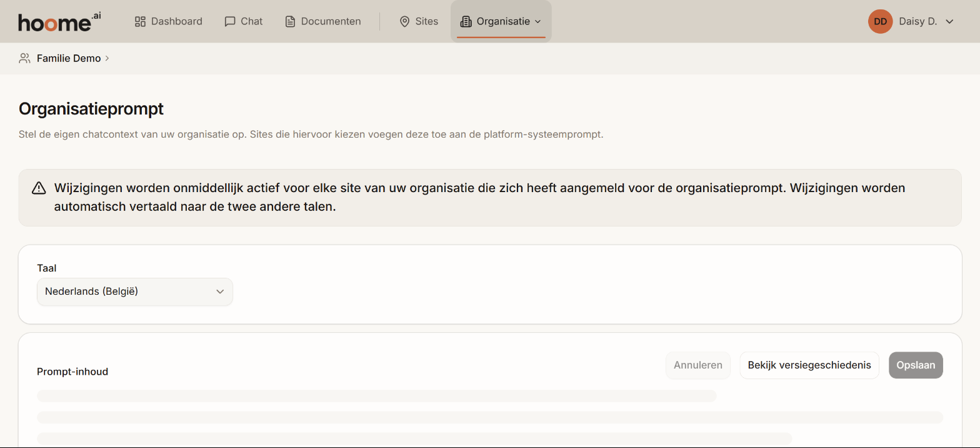Open the Documenten section
The height and width of the screenshot is (448, 980).
(323, 21)
